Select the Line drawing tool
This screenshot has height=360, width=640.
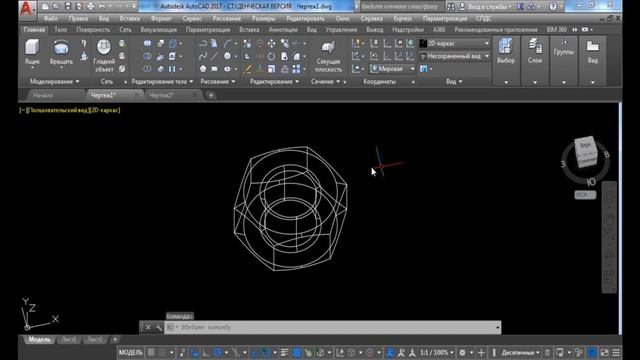(214, 56)
